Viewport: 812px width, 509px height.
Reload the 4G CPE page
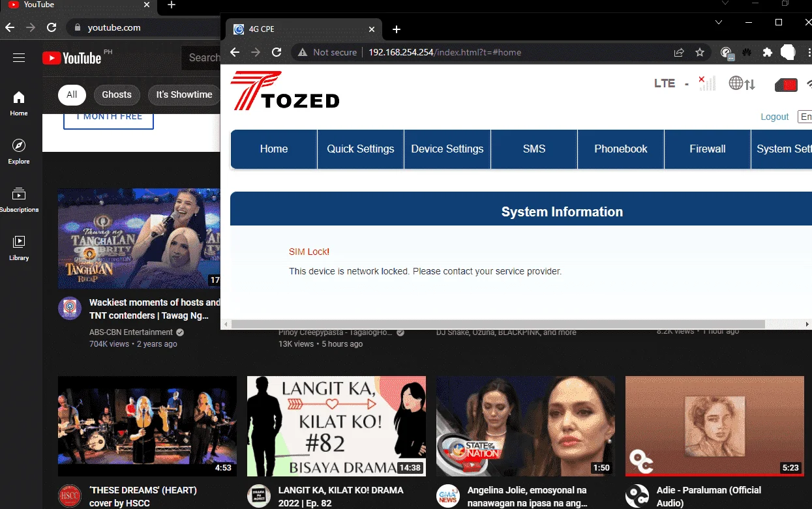tap(277, 52)
